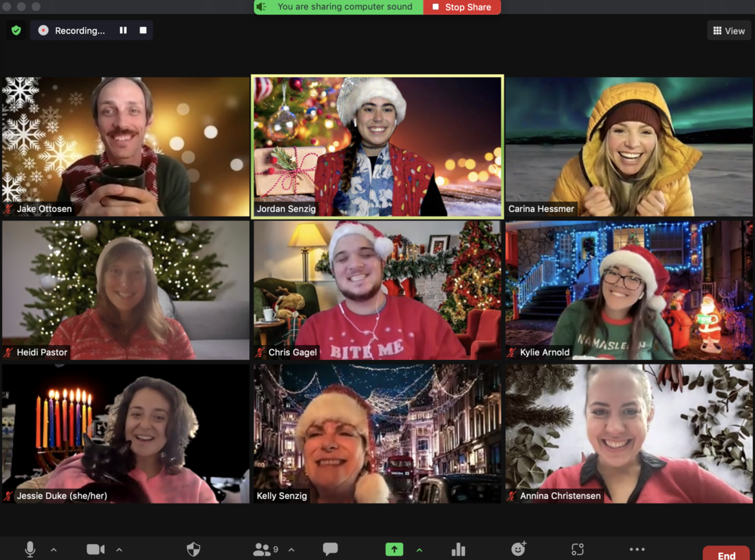Viewport: 755px width, 560px height.
Task: Open the Chat bubble icon
Action: pos(331,549)
